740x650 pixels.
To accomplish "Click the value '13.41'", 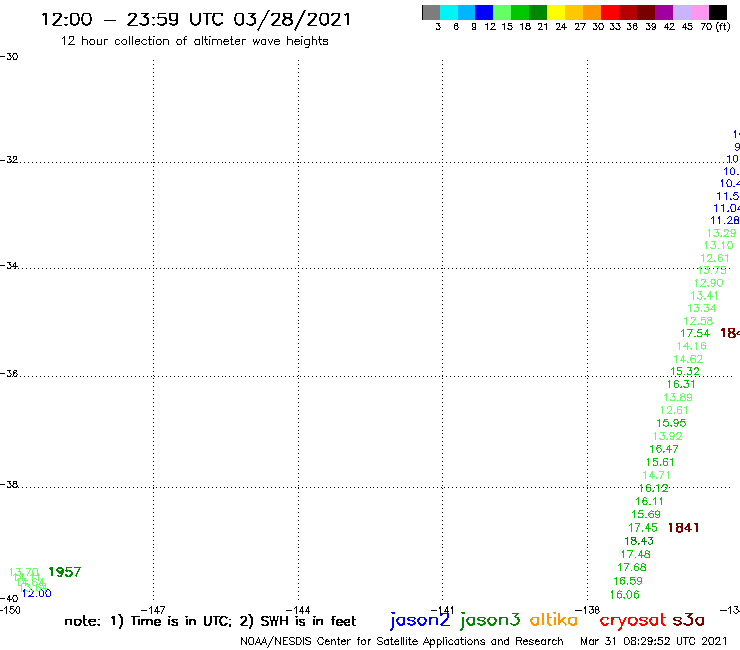I will click(x=705, y=296).
